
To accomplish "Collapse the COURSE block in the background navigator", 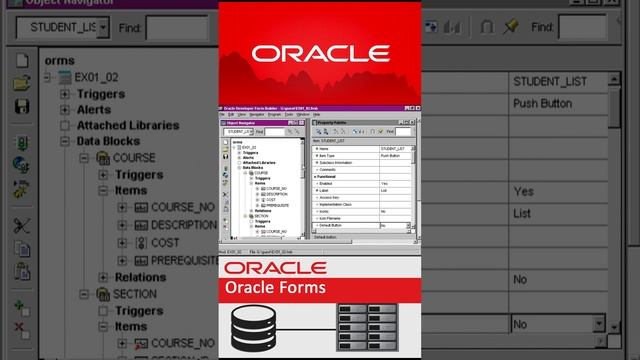I will coord(84,158).
